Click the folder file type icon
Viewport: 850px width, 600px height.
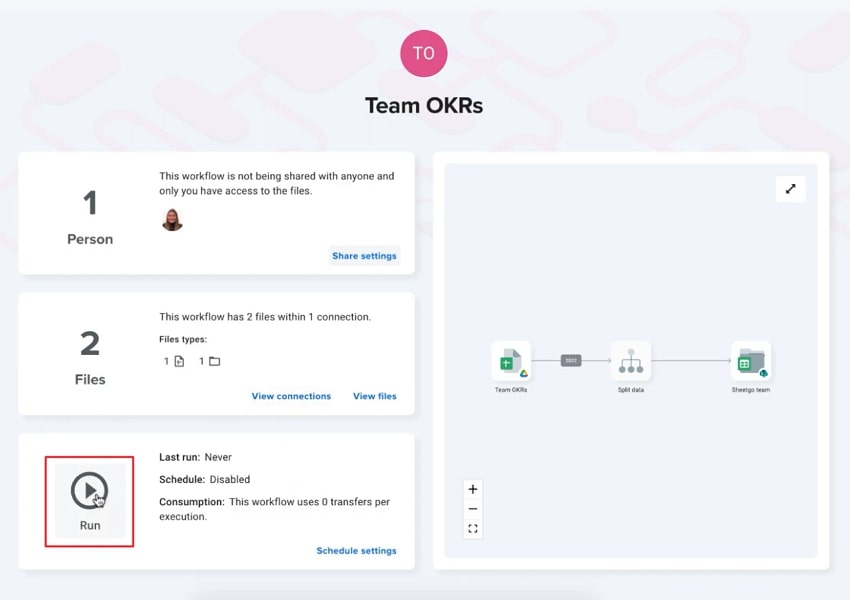coord(215,361)
